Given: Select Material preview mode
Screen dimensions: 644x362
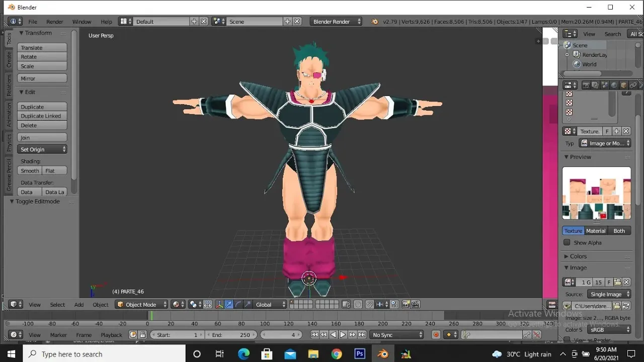Looking at the screenshot, I should point(596,231).
